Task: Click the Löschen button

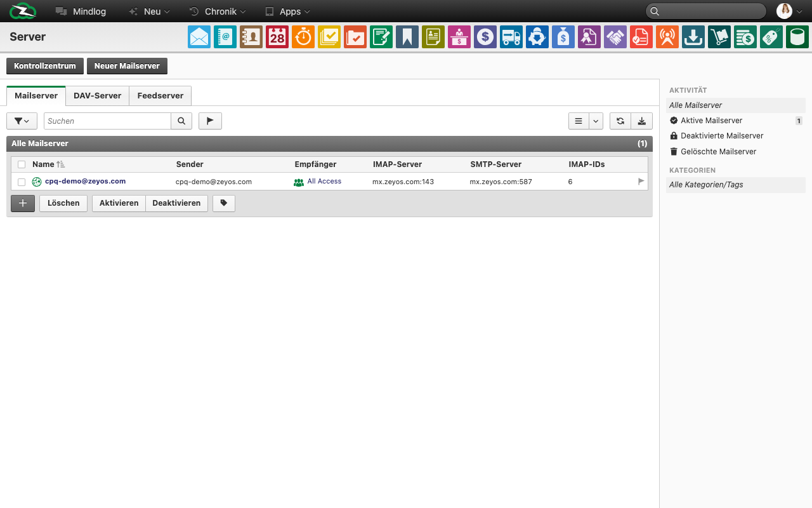Action: click(63, 203)
